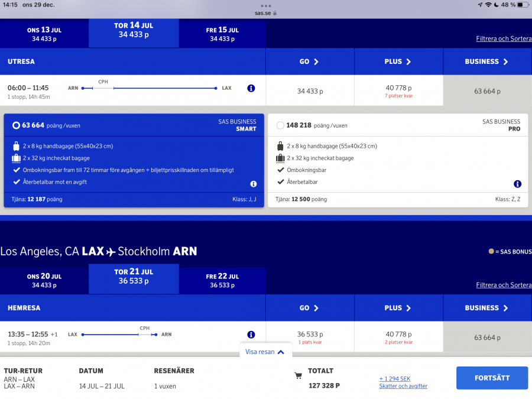532x399 pixels.
Task: Switch return date to Ons 20 Jul
Action: [44, 280]
